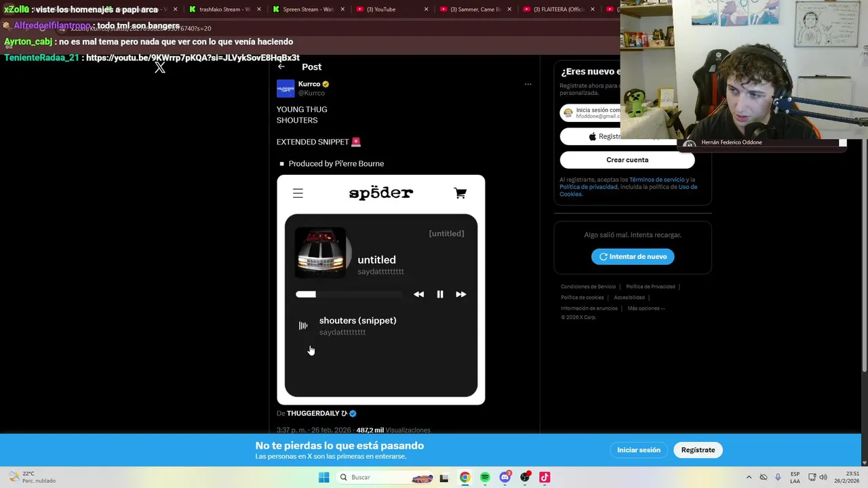This screenshot has height=488, width=868.
Task: Open Condiciones de Servicio footer link
Action: pos(588,287)
